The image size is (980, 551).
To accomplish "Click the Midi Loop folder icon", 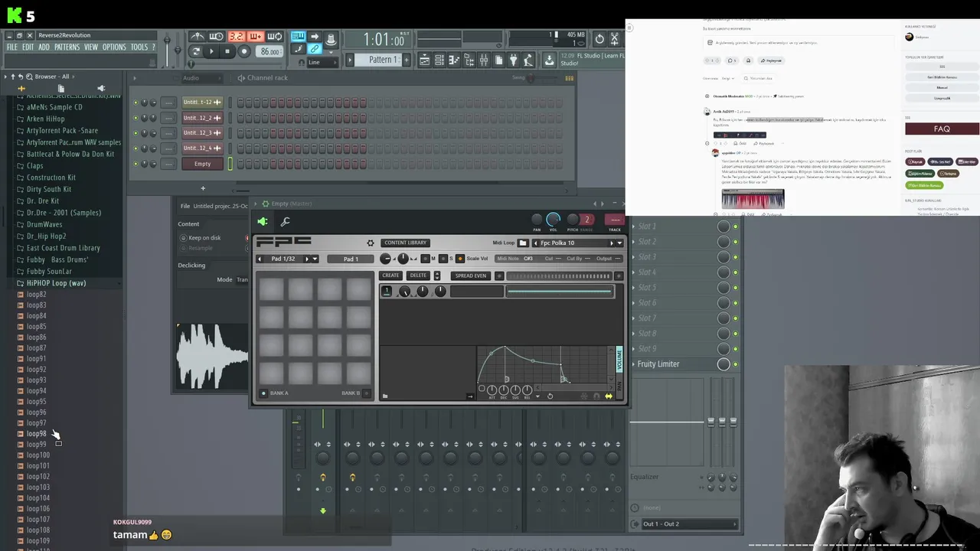I will 523,243.
